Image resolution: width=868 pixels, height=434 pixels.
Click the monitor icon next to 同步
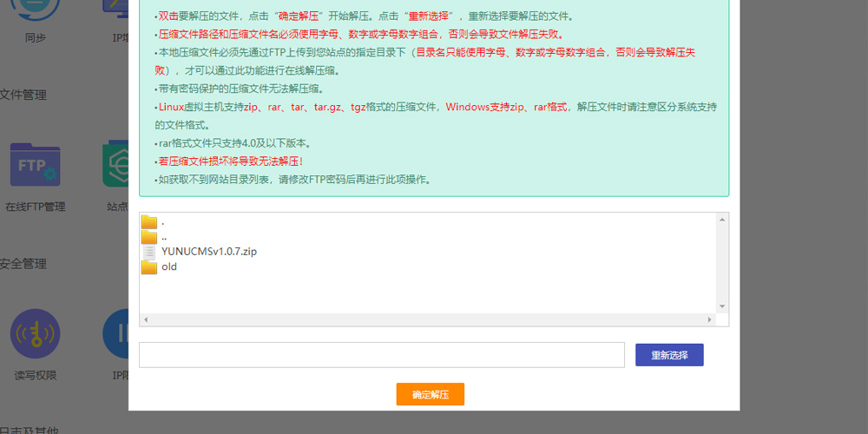click(x=116, y=7)
